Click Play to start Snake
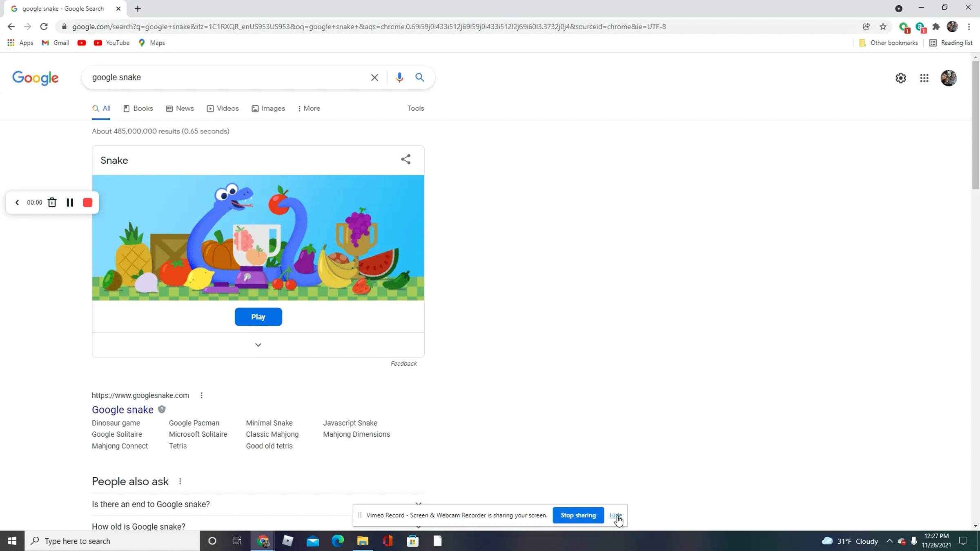 tap(258, 317)
